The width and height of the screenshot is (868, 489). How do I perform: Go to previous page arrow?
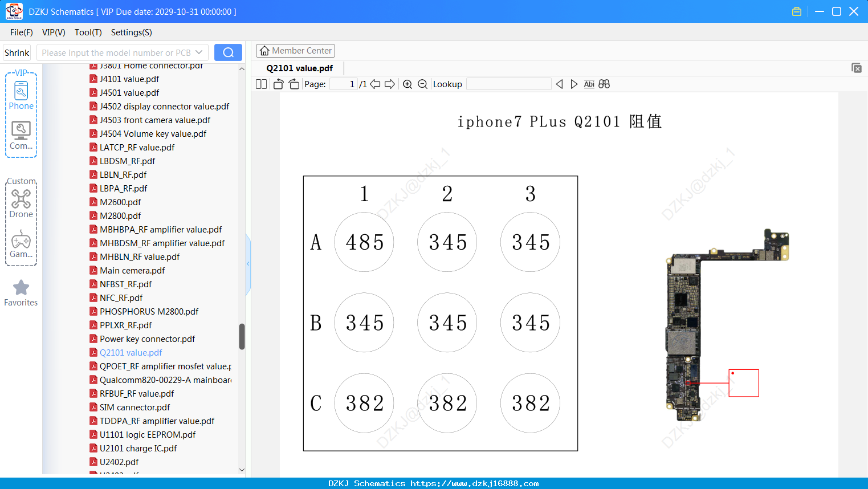[x=375, y=84]
